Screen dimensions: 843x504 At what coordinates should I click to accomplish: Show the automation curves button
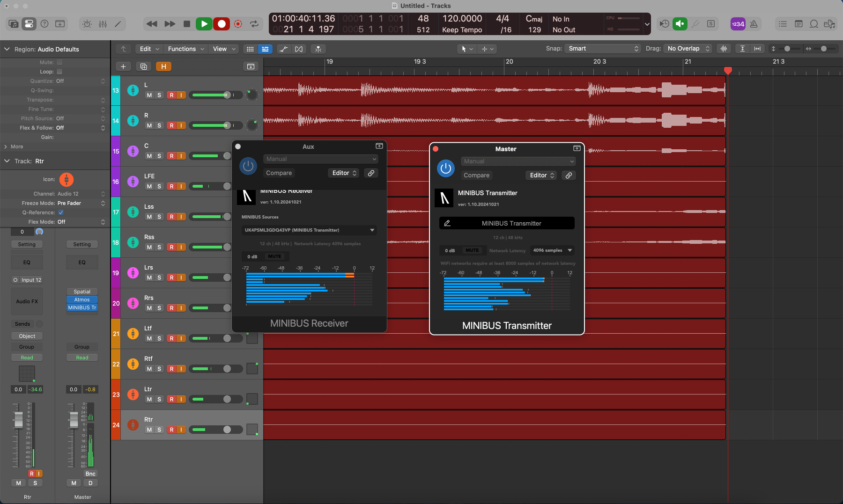283,49
